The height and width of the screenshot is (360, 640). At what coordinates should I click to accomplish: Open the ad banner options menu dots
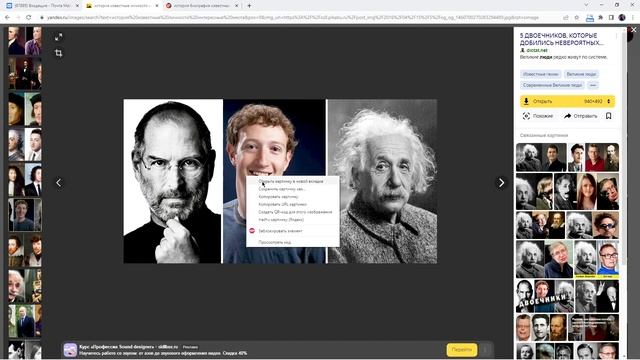pyautogui.click(x=485, y=350)
